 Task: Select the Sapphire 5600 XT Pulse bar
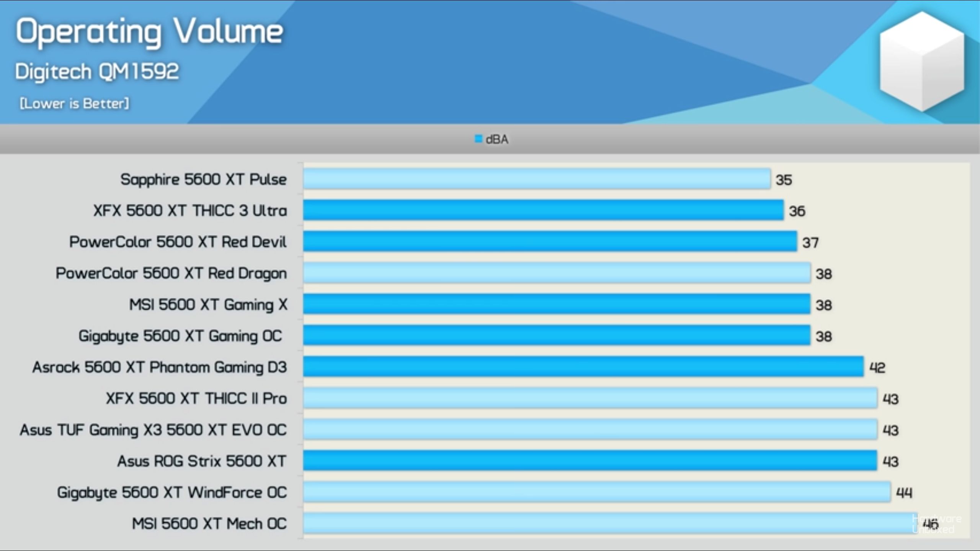[x=536, y=179]
